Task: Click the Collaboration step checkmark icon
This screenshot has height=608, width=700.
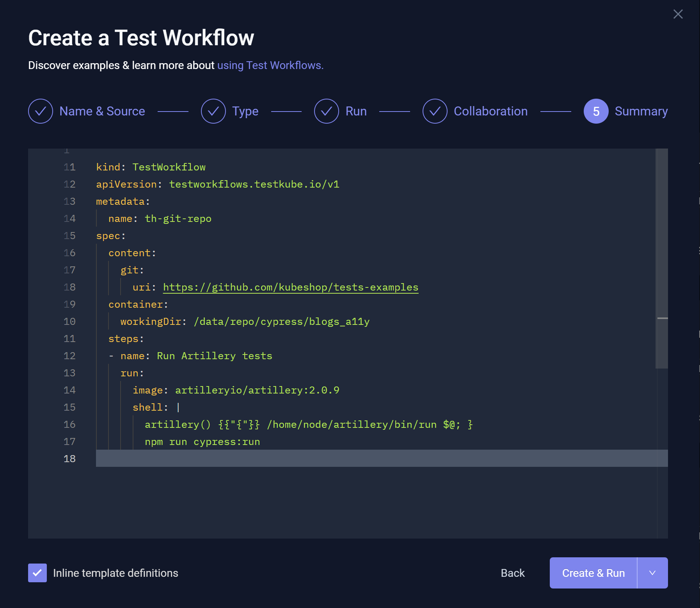Action: click(435, 111)
